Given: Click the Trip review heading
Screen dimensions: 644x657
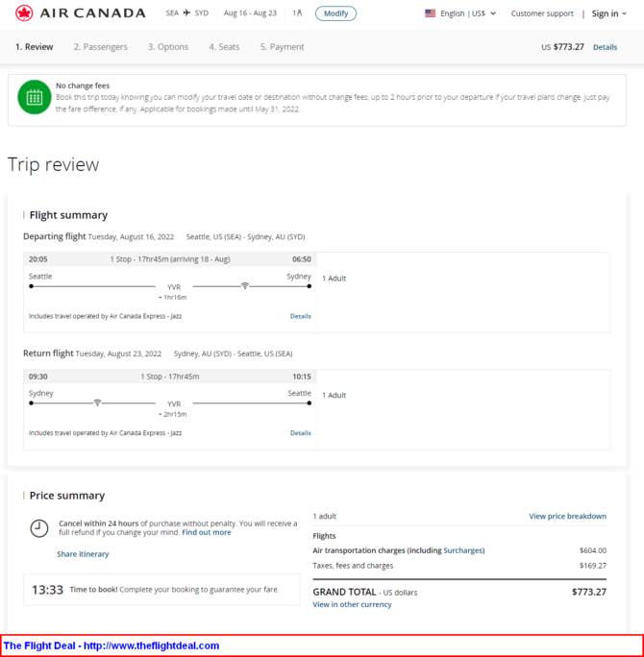Looking at the screenshot, I should [53, 164].
